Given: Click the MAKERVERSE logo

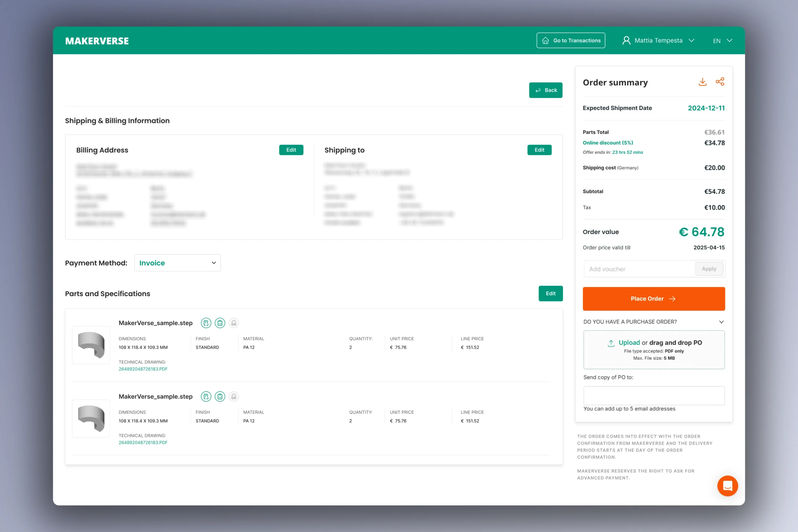Looking at the screenshot, I should coord(97,41).
